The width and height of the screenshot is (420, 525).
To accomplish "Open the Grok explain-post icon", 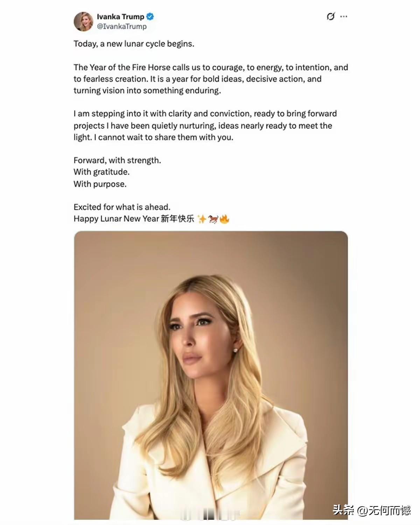I will click(x=331, y=16).
